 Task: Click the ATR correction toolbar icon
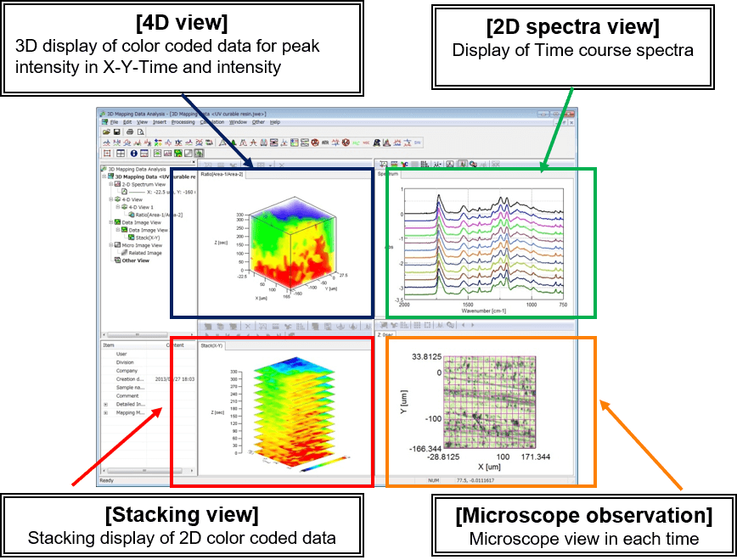pyautogui.click(x=325, y=143)
